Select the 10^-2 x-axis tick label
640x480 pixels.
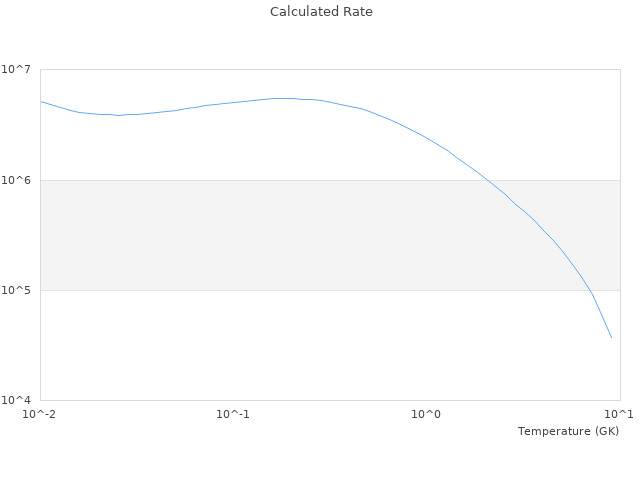point(40,414)
